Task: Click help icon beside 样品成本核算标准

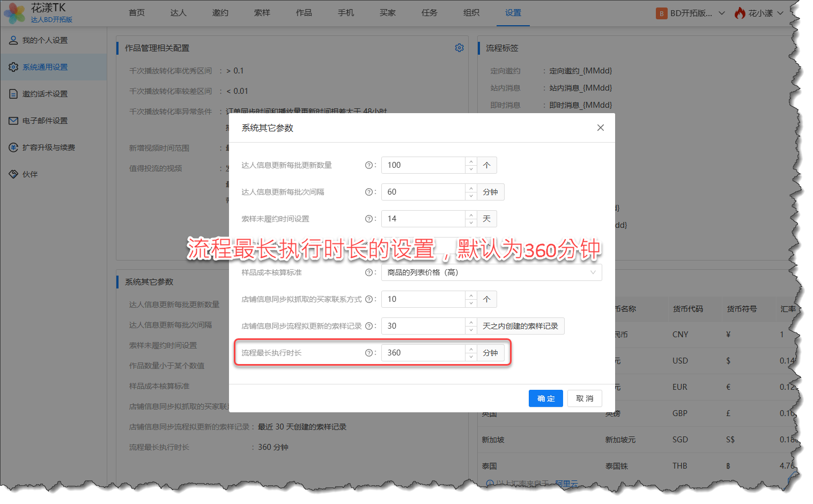Action: [x=368, y=272]
